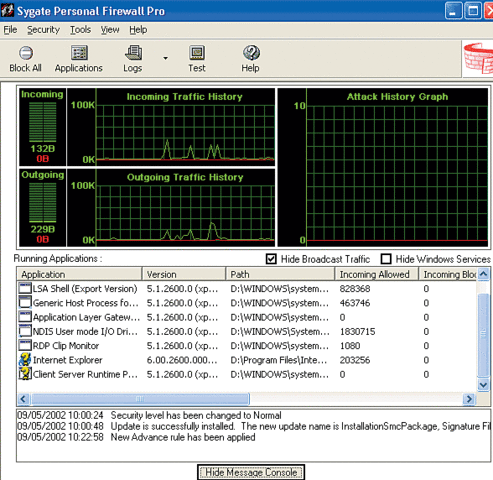
Task: Sort by the Version column header
Action: pos(184,274)
